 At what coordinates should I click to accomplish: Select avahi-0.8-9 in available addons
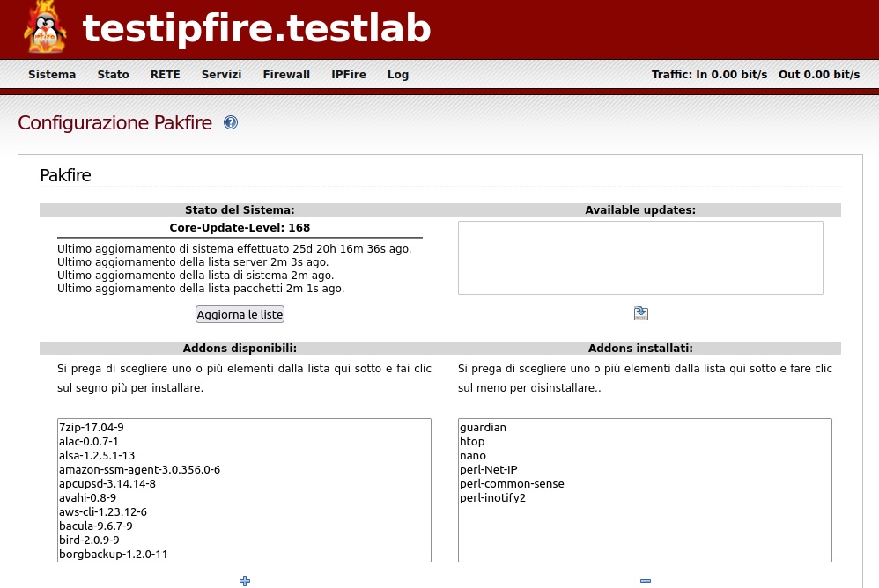(x=245, y=497)
